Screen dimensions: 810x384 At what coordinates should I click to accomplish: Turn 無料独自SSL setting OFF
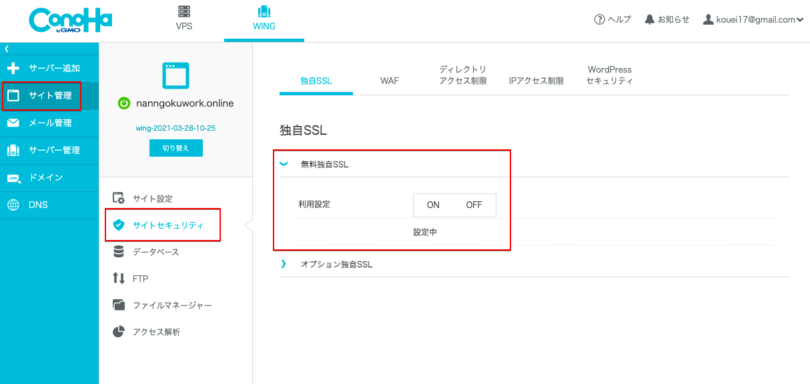click(474, 205)
